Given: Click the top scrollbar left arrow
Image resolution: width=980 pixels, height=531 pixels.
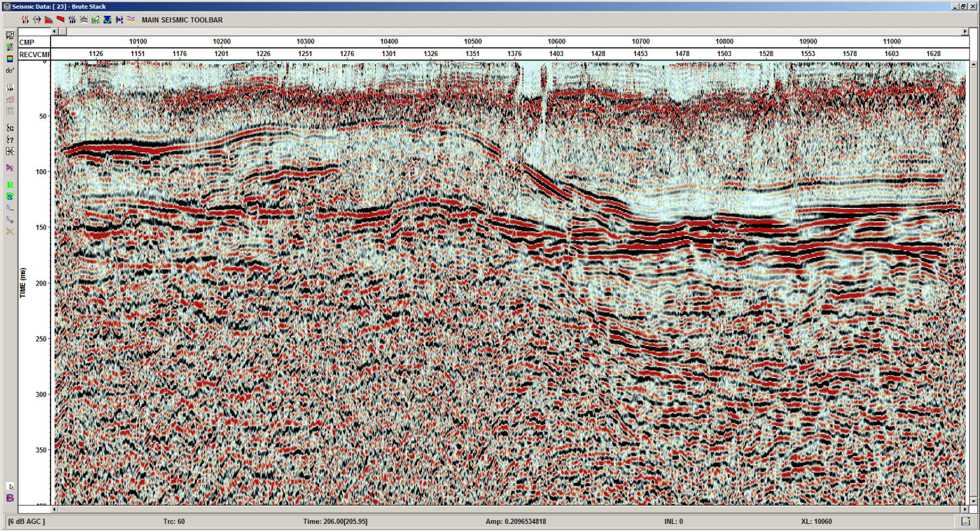Looking at the screenshot, I should click(54, 32).
